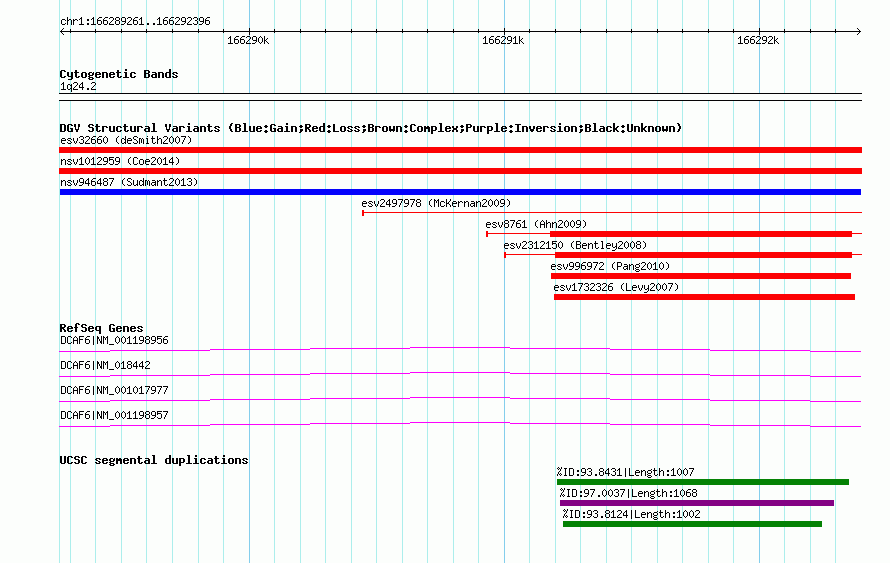Click the DCAF6|NM_018442 transcript label
This screenshot has height=563, width=890.
click(x=105, y=365)
